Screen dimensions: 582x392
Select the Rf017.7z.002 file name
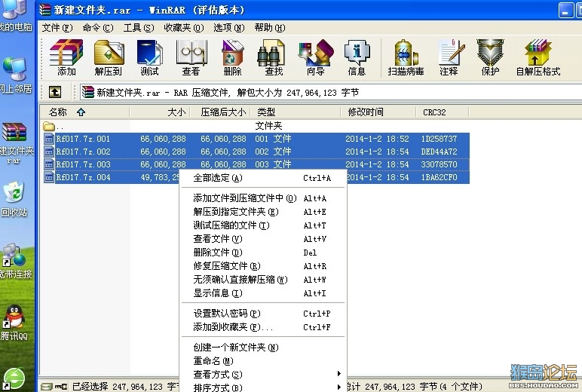(x=83, y=152)
